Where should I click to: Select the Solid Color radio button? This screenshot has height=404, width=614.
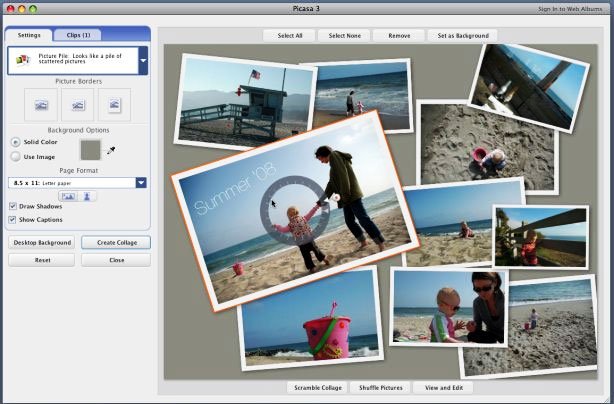(x=15, y=142)
